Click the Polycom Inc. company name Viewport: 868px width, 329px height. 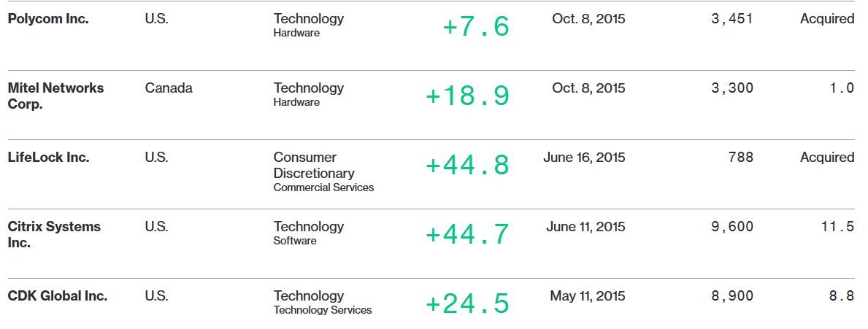click(48, 19)
